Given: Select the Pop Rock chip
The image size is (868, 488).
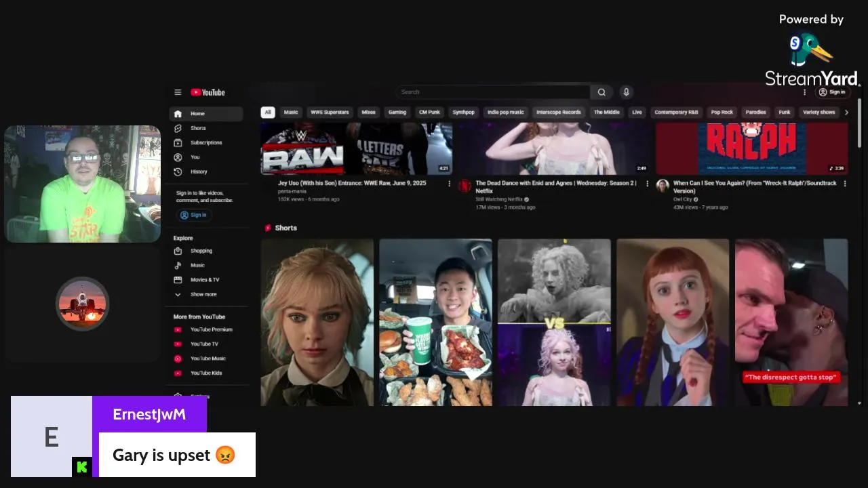Looking at the screenshot, I should coord(722,112).
